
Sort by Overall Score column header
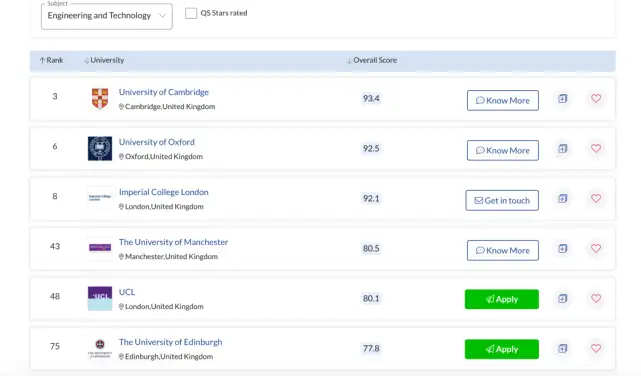pos(372,60)
